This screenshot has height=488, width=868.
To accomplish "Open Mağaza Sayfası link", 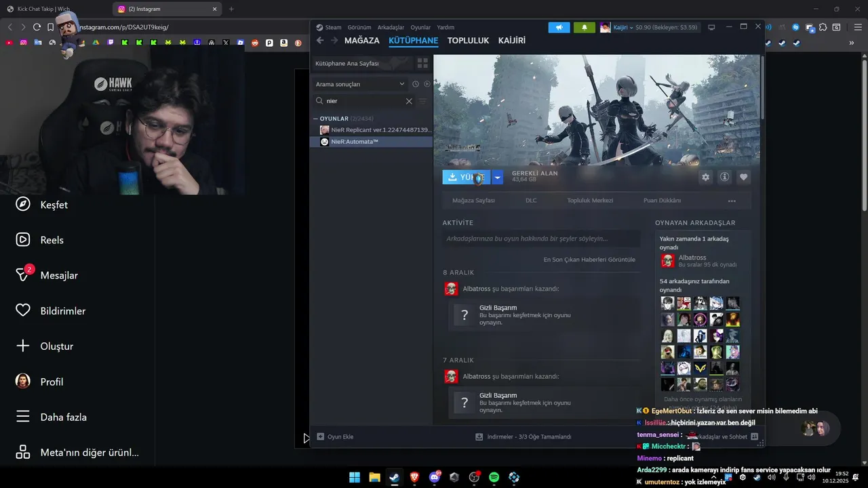I will tap(473, 201).
